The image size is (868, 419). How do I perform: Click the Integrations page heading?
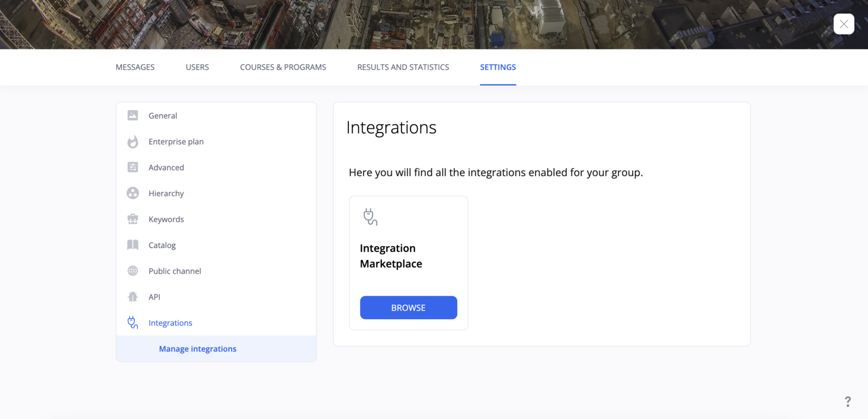tap(391, 127)
